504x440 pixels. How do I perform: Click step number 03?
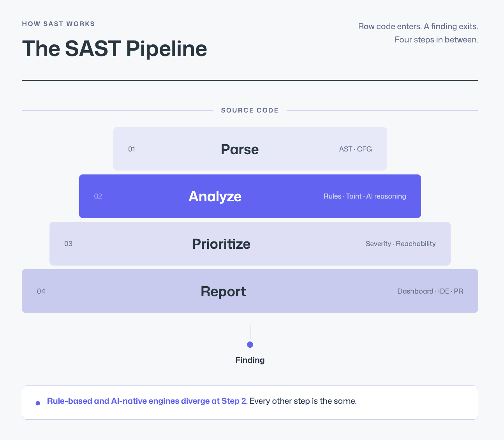68,244
